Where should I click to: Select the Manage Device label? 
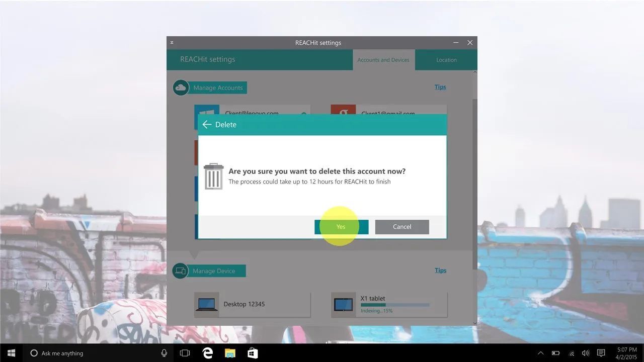[214, 271]
